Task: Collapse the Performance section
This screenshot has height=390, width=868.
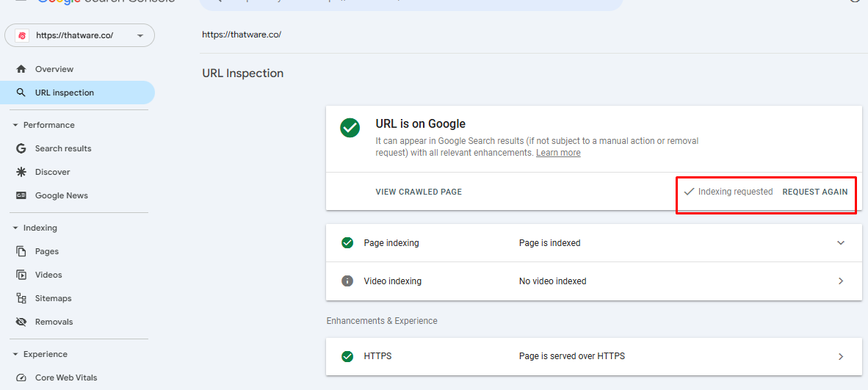Action: tap(15, 125)
